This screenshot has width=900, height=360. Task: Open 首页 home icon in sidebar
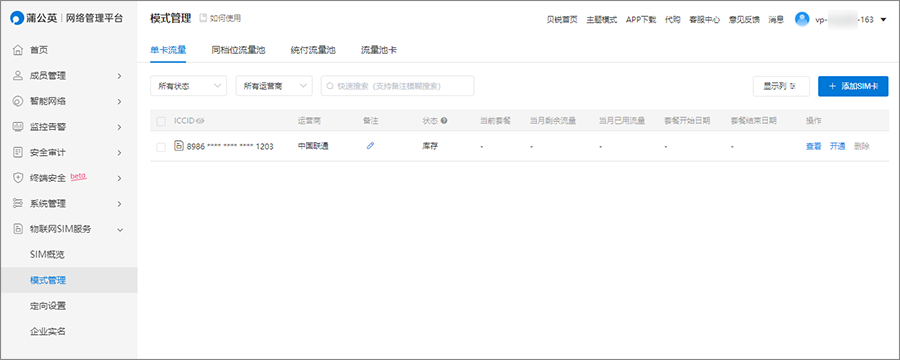[x=18, y=50]
